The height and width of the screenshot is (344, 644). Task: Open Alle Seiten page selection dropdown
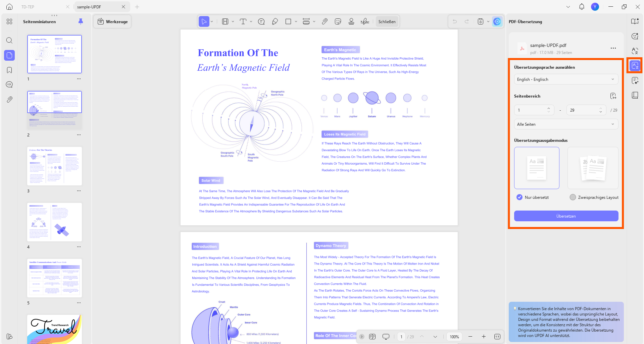coord(566,124)
